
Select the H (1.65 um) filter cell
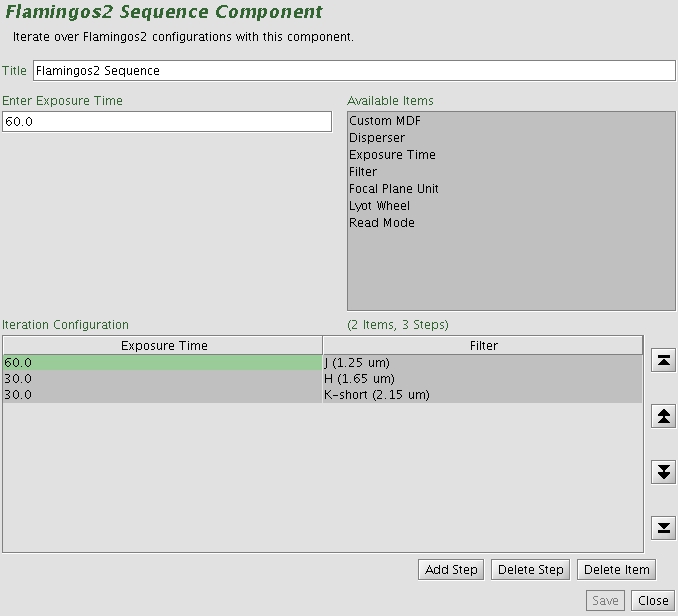[483, 378]
